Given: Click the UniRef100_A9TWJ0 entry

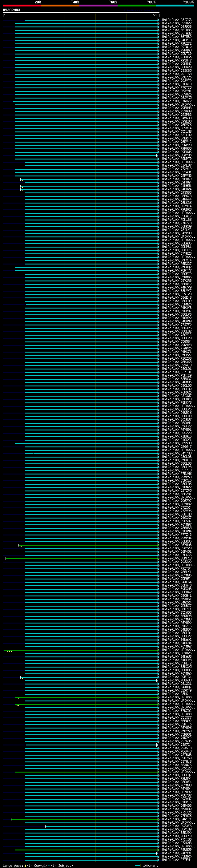Looking at the screenshot, I should (x=177, y=47).
